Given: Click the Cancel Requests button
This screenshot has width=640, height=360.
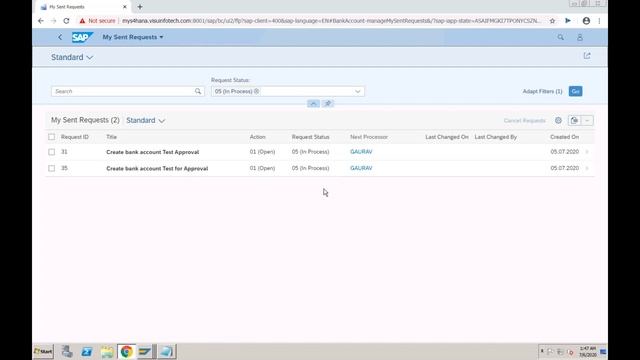Looking at the screenshot, I should pyautogui.click(x=524, y=120).
